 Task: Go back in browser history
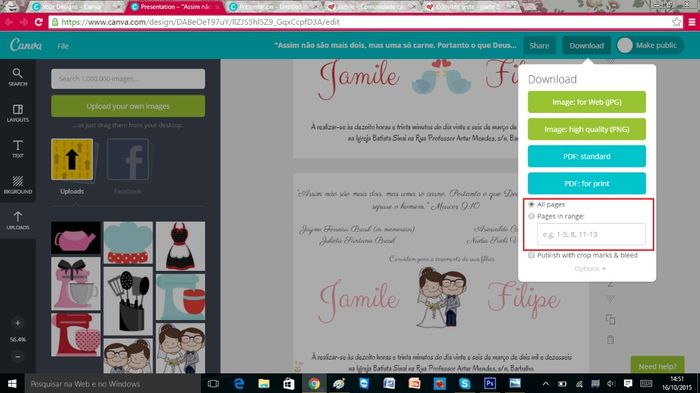click(x=9, y=22)
